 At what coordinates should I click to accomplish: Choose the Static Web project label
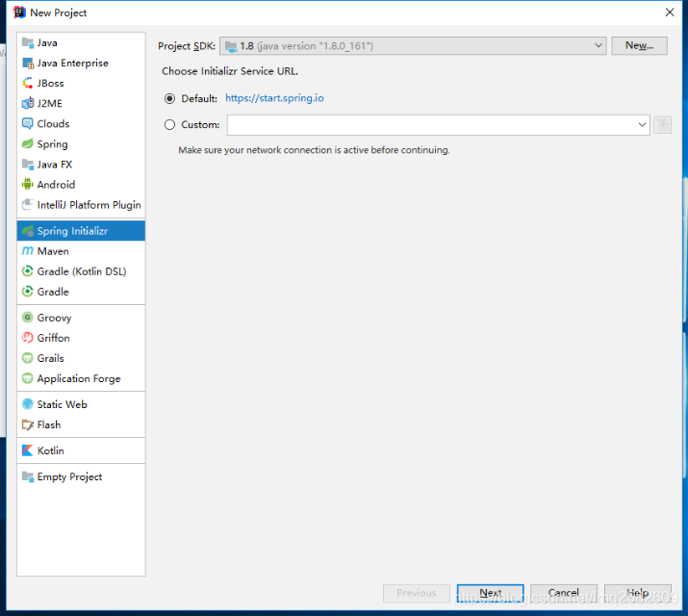click(63, 404)
